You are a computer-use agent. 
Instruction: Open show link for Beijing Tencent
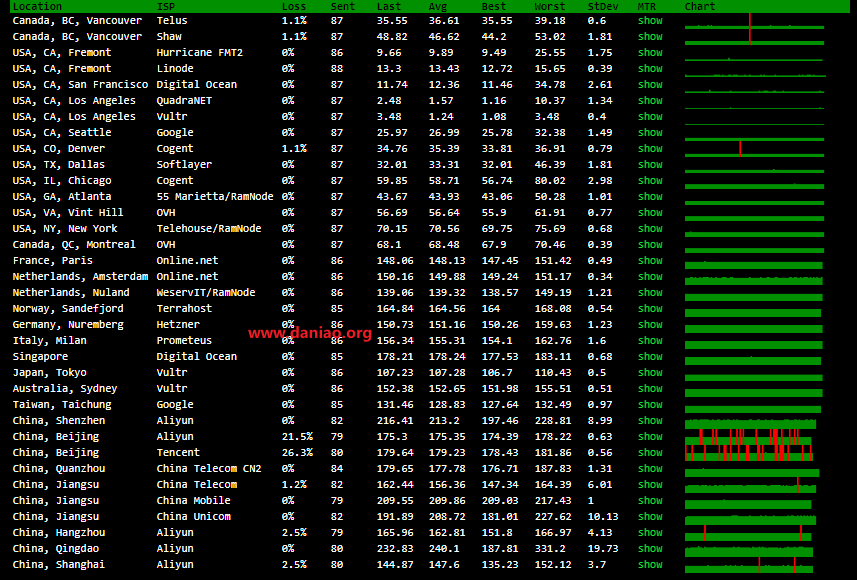click(x=650, y=453)
